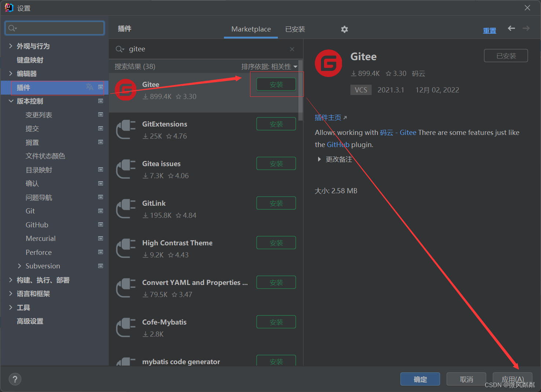541x392 pixels.
Task: Install the High Contrast Theme plugin
Action: (x=276, y=243)
